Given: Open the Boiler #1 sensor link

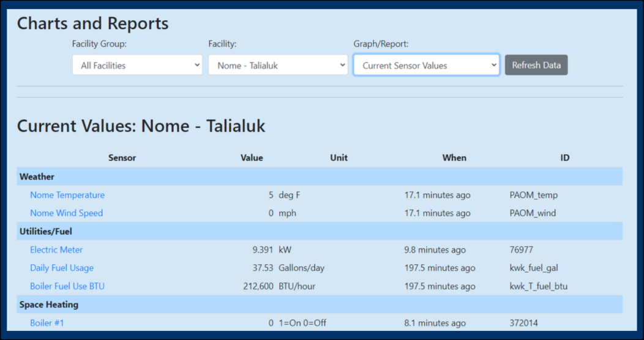Looking at the screenshot, I should 47,323.
